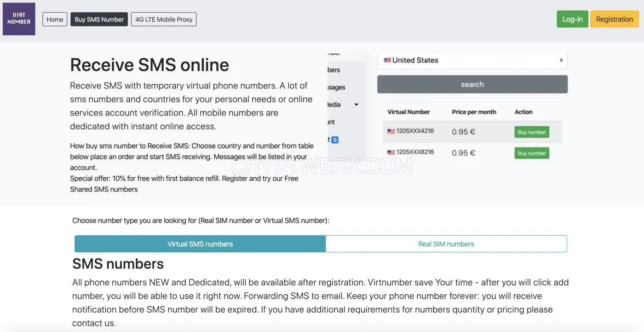The image size is (644, 332).
Task: Click the US flag beside 1205XXX4216
Action: [x=391, y=131]
